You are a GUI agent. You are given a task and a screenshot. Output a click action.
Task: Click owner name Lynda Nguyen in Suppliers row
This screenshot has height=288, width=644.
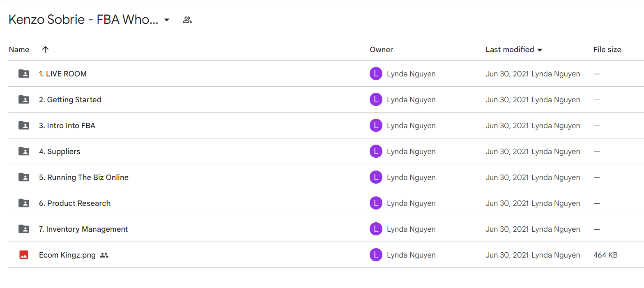click(x=411, y=152)
